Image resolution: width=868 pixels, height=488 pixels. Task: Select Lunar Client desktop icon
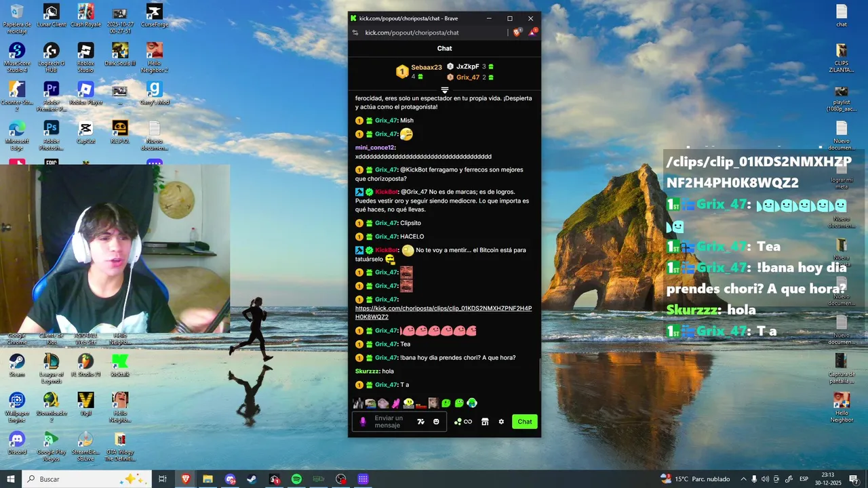(51, 16)
